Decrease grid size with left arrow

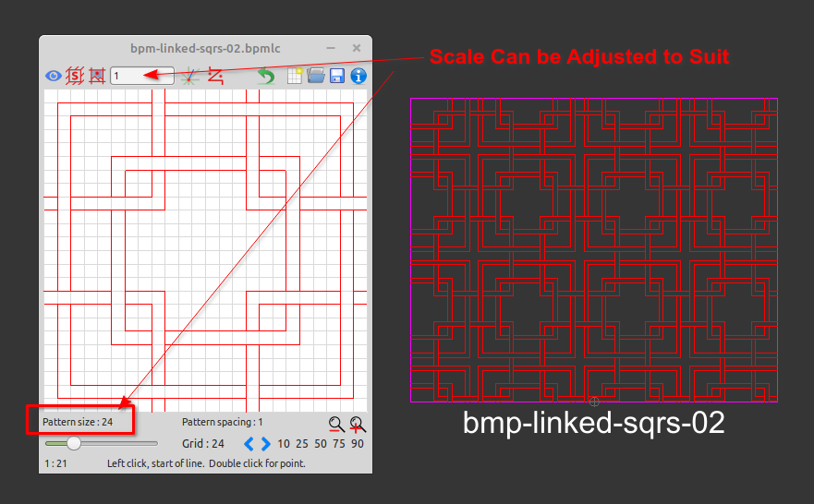249,444
